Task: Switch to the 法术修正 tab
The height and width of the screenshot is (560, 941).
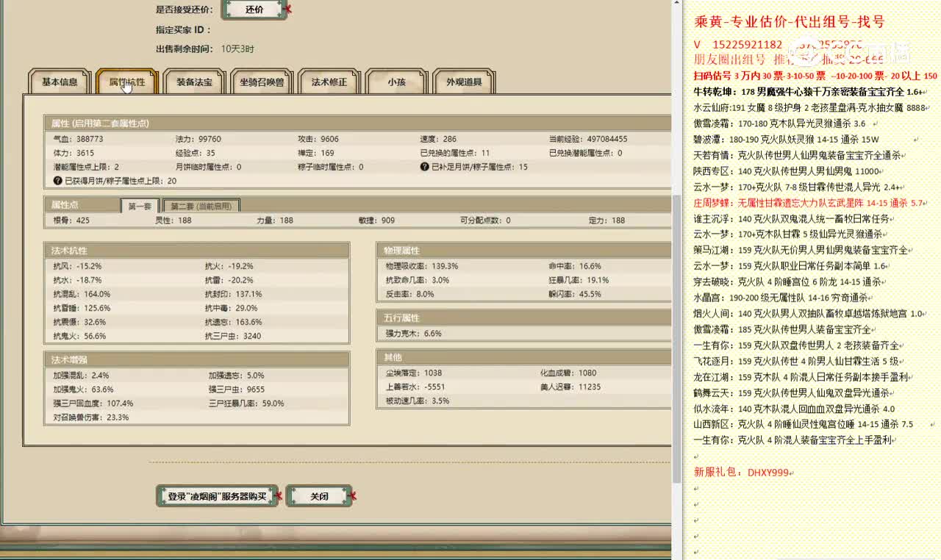Action: coord(329,82)
